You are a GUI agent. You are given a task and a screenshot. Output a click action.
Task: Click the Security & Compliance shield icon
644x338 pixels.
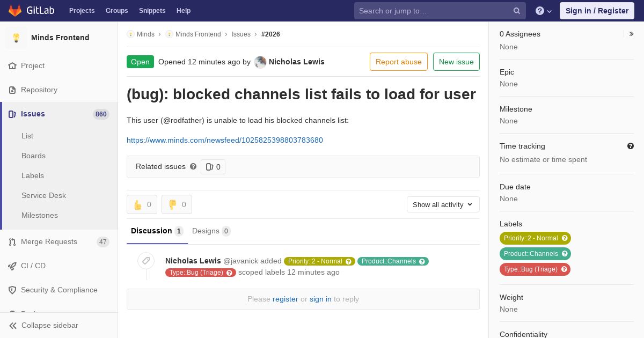(12, 290)
